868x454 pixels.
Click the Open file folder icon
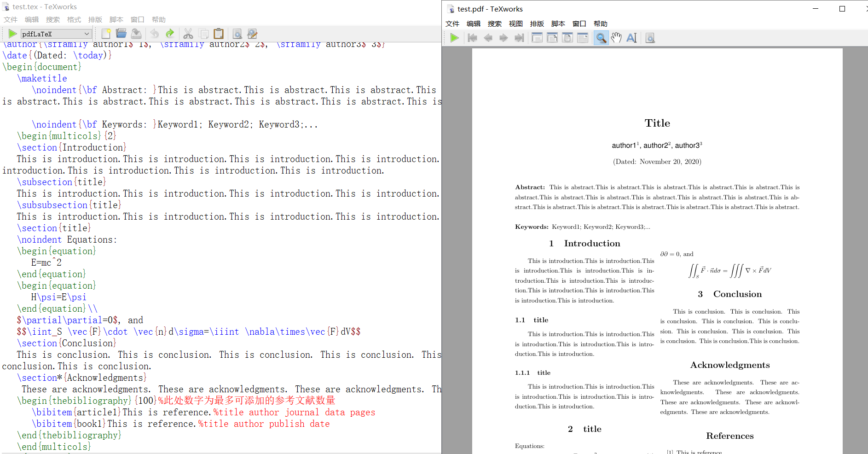[x=121, y=33]
